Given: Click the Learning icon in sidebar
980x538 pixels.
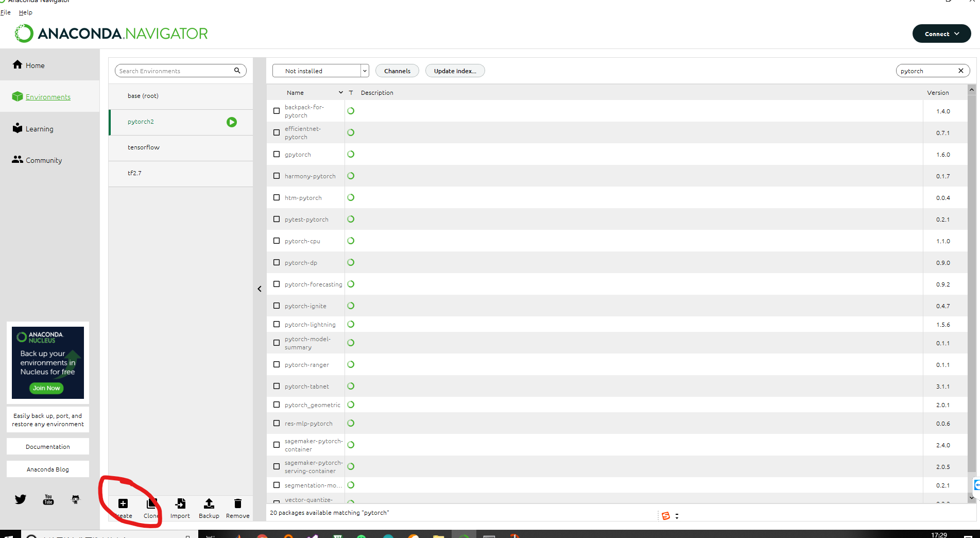Looking at the screenshot, I should pos(18,128).
